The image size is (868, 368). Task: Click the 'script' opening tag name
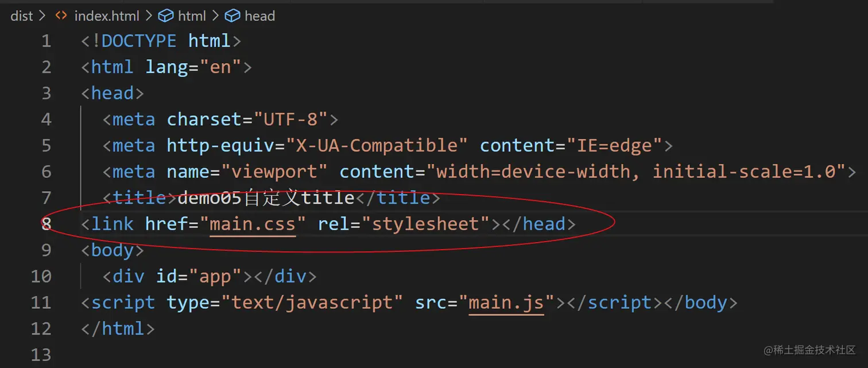[123, 303]
